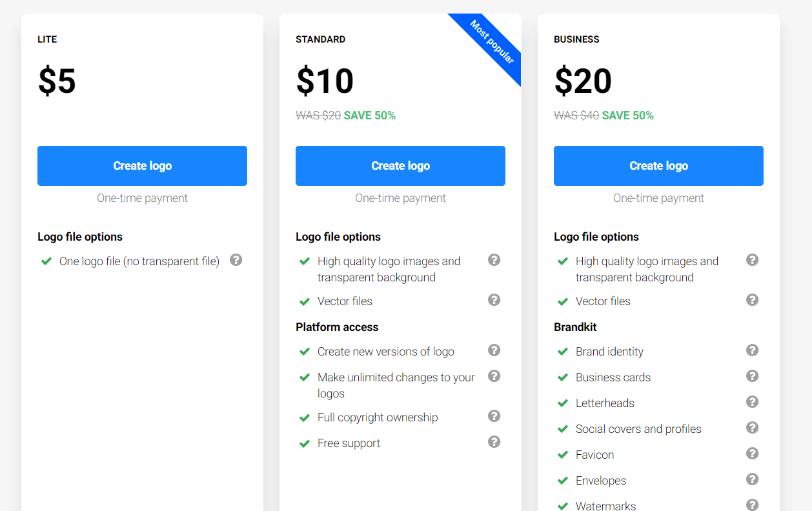Click Create logo button in Lite plan

pos(142,166)
